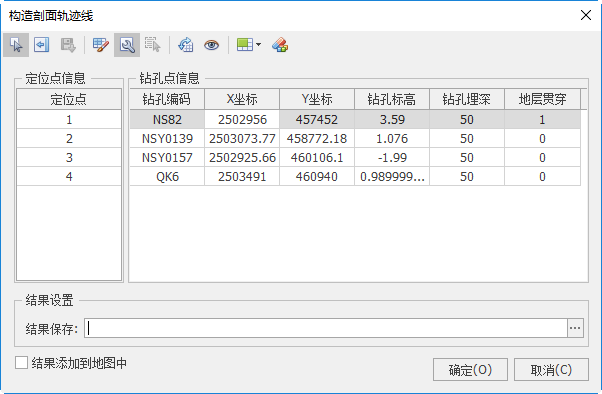Click the 取消(C) cancel button
Viewport: 602px width, 394px height.
coord(551,370)
